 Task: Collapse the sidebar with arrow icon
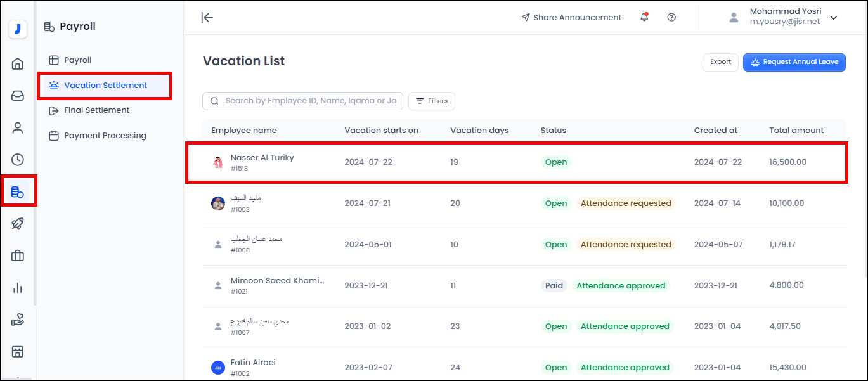pos(207,18)
